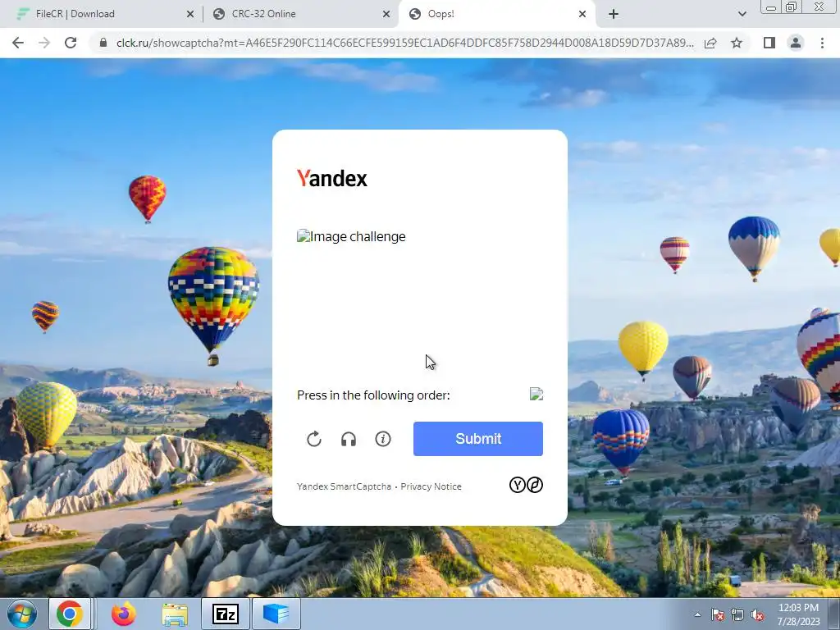Refresh the captcha challenge image
The width and height of the screenshot is (840, 630).
[314, 439]
